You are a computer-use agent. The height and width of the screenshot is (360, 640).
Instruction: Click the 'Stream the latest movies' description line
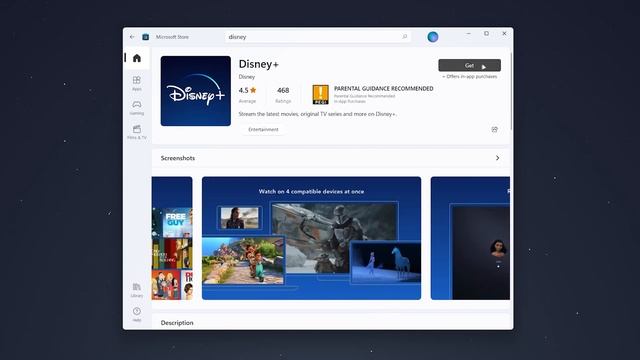coord(317,114)
